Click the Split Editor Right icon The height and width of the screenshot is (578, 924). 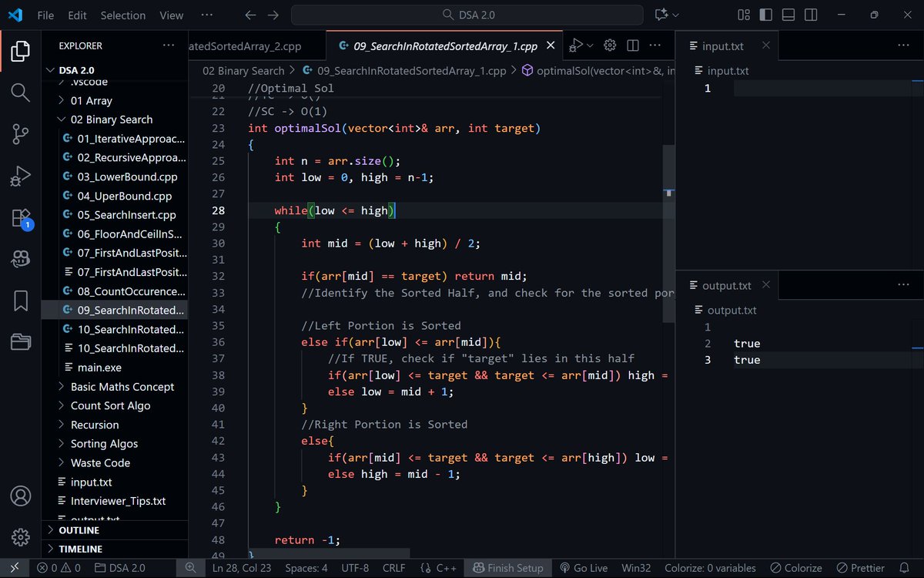point(633,45)
